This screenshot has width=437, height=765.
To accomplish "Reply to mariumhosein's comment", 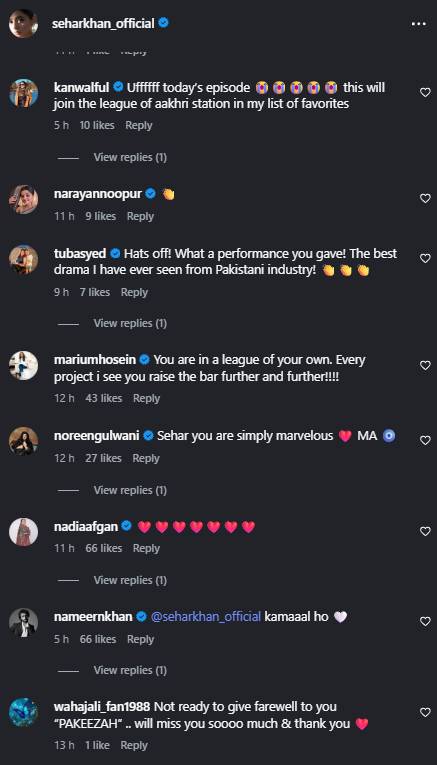I will [146, 399].
